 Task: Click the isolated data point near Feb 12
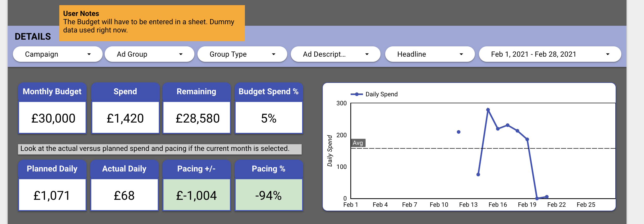click(x=459, y=132)
